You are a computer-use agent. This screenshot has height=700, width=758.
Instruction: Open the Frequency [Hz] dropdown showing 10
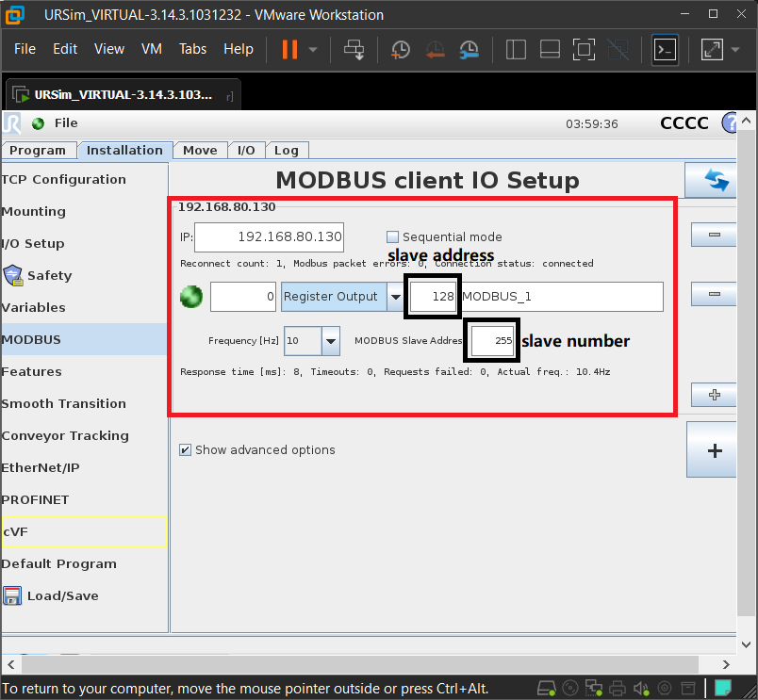pos(312,341)
